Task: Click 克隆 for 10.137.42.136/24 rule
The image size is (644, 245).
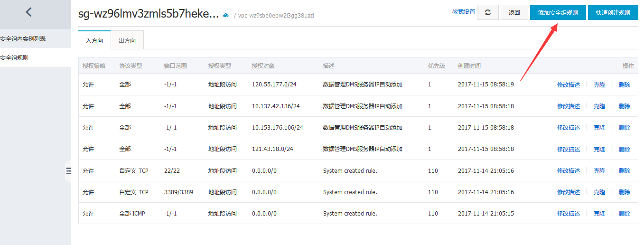Action: click(x=599, y=106)
